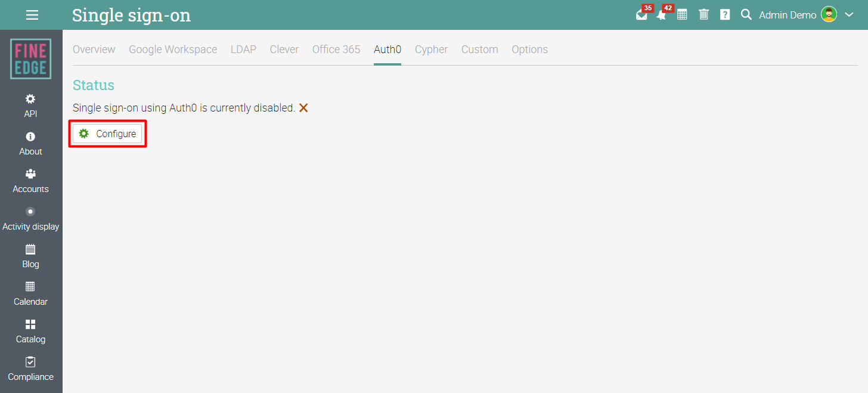View notifications bell icon
This screenshot has width=868, height=393.
(661, 15)
